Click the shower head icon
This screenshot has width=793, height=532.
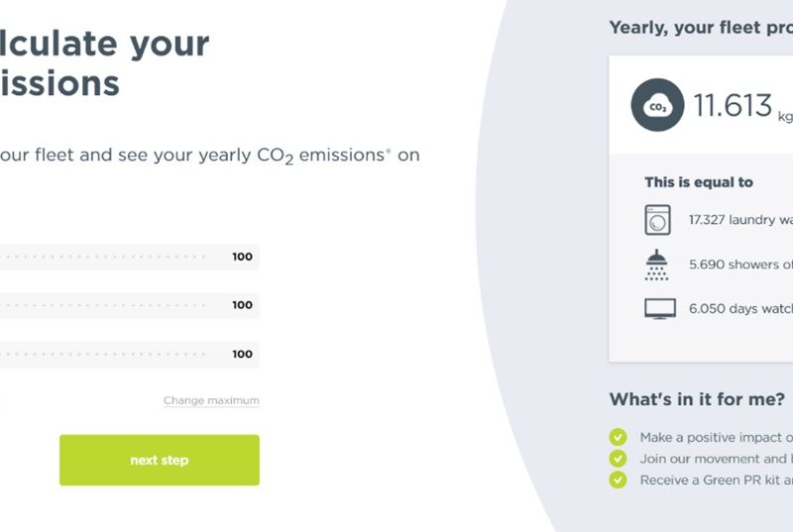[x=656, y=265]
